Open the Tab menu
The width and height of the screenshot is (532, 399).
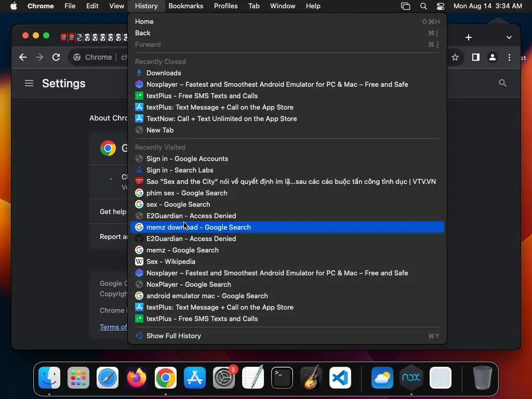(x=254, y=6)
